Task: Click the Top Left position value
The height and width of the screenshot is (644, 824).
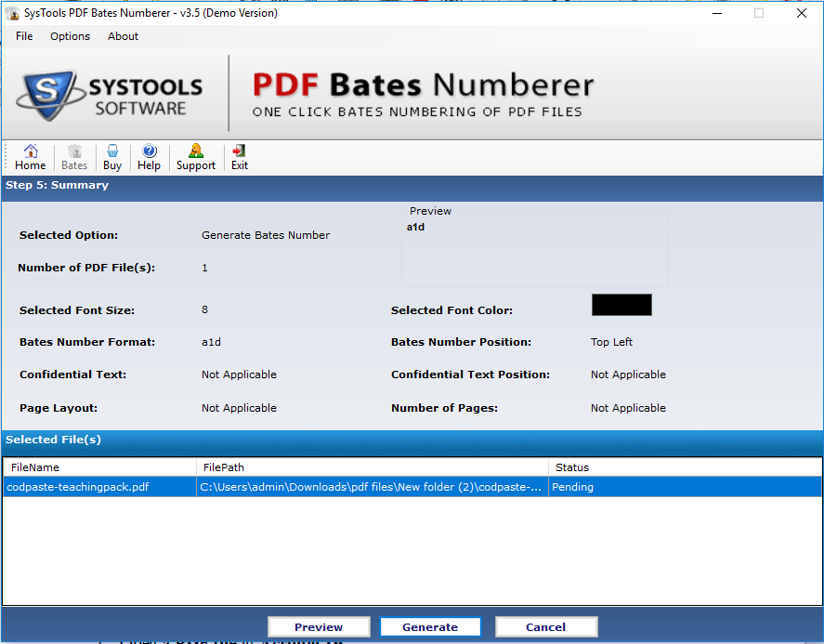Action: tap(611, 342)
